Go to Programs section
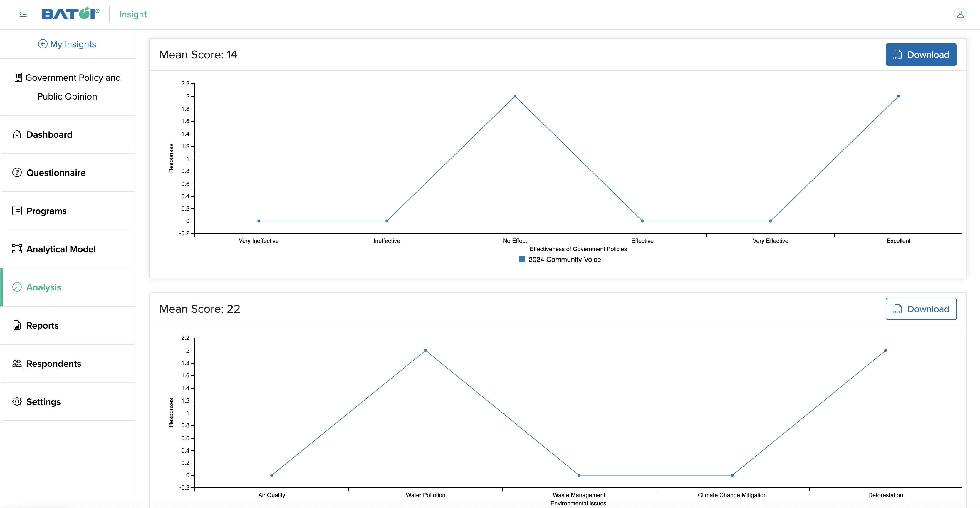 (67, 211)
